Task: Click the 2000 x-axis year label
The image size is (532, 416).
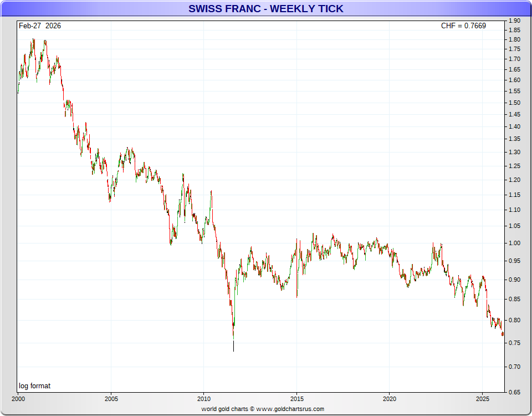Action: point(18,398)
